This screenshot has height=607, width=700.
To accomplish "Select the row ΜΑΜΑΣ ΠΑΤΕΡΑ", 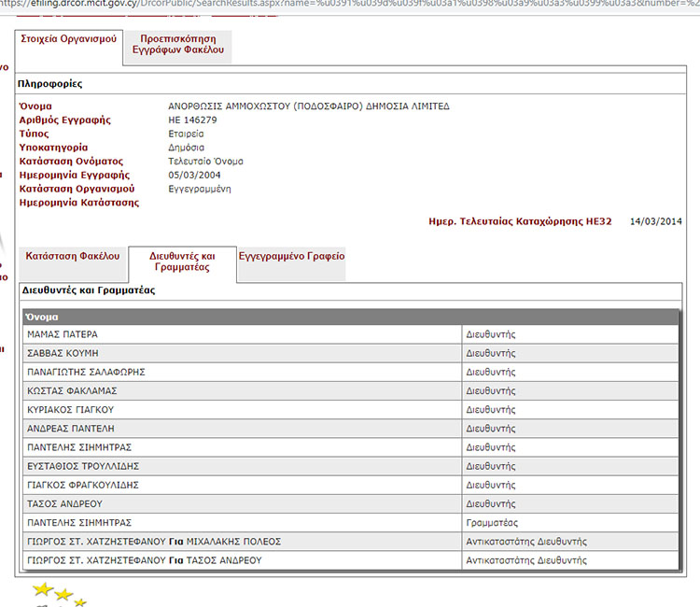I will click(x=350, y=334).
